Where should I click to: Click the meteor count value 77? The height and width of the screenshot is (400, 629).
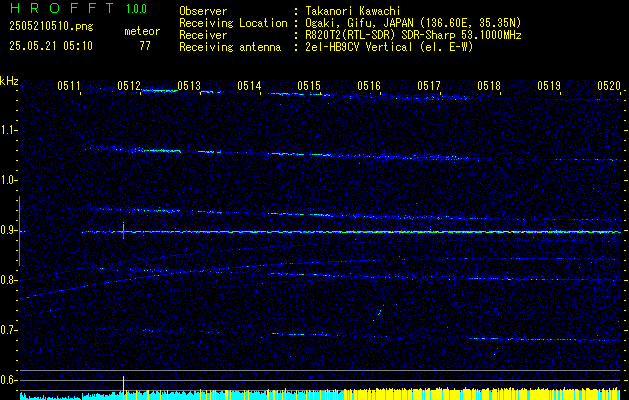click(x=145, y=46)
